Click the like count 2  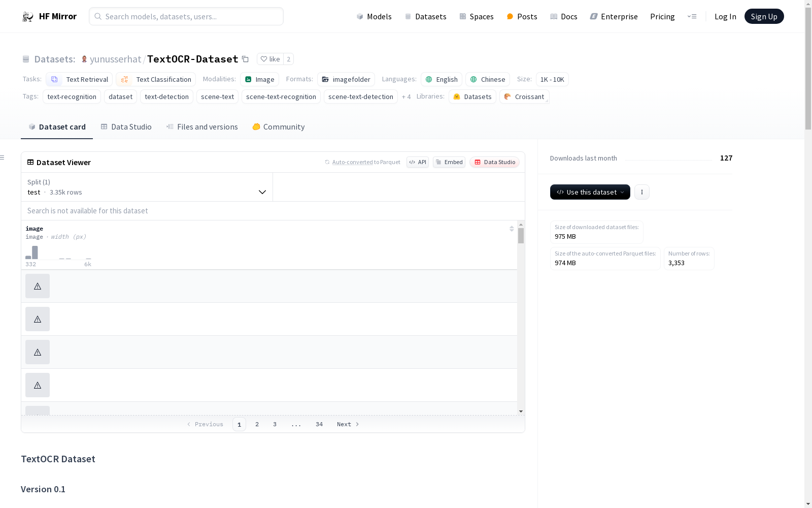click(288, 59)
